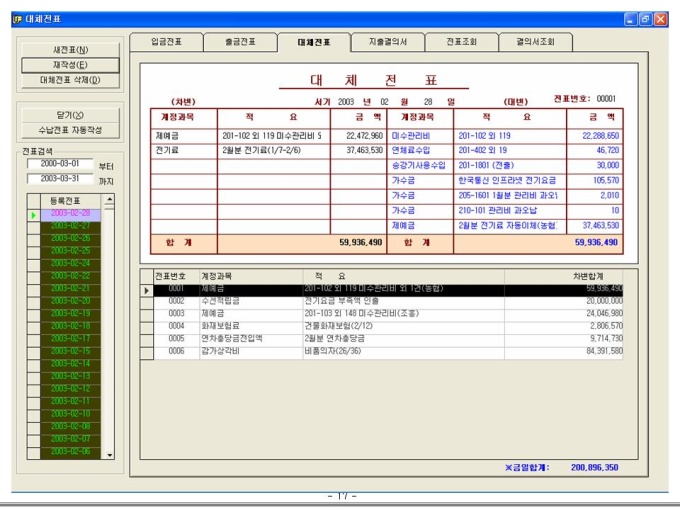
Task: Click the 재작성(E) button
Action: tap(70, 65)
